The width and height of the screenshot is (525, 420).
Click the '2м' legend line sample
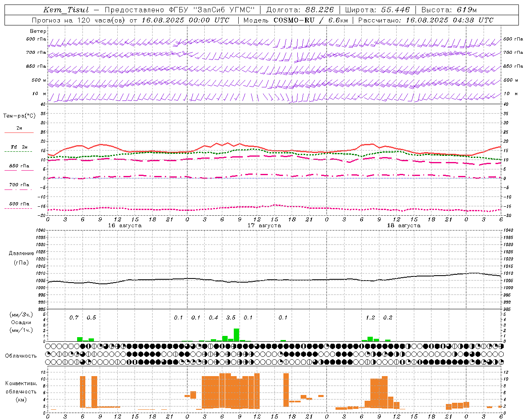(x=19, y=132)
